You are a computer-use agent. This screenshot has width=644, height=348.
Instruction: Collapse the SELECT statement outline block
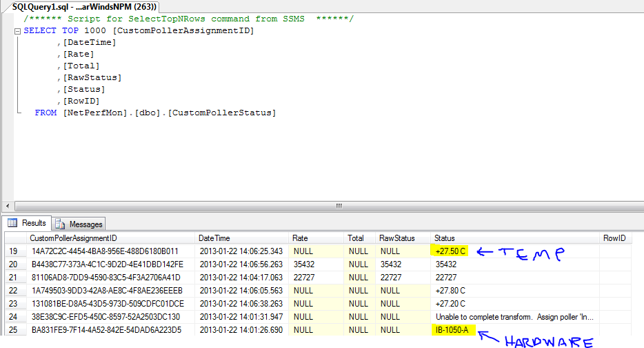pos(17,31)
